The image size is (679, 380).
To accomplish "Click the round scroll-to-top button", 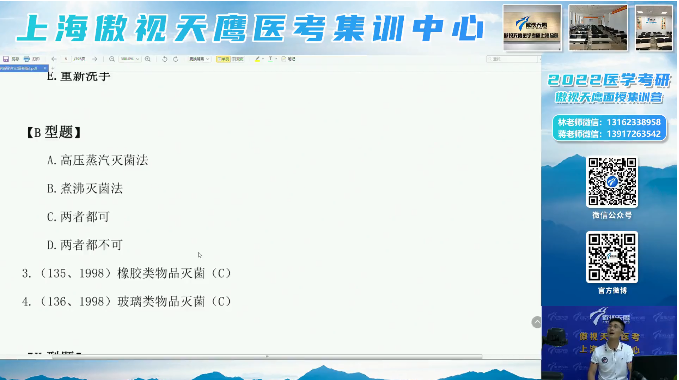I will point(537,322).
